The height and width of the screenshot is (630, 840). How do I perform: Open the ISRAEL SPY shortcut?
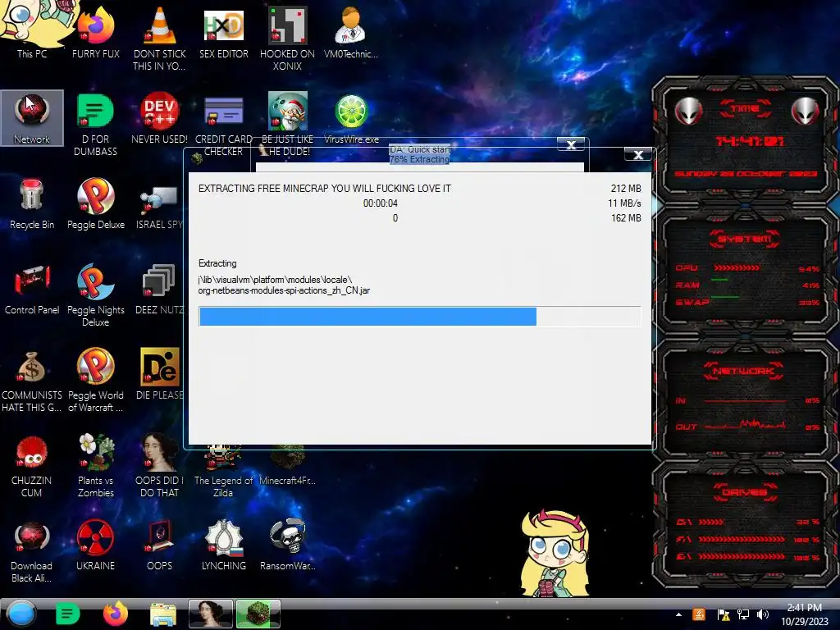(x=159, y=208)
